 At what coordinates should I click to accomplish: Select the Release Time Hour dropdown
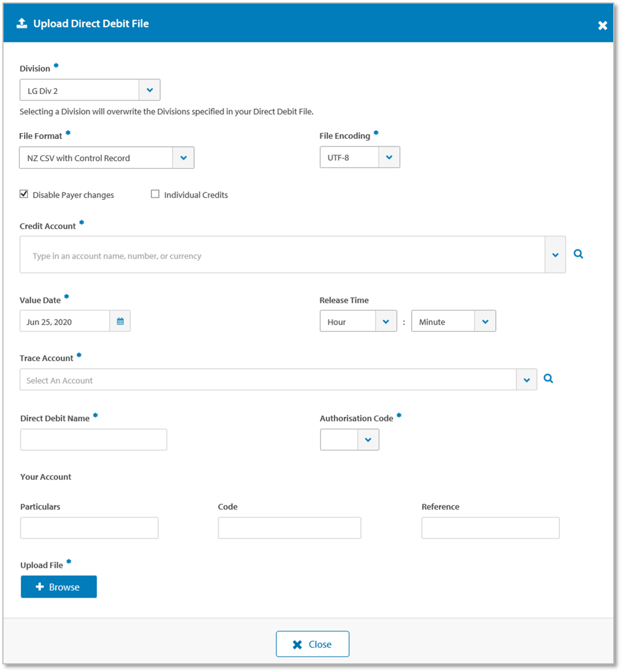(x=358, y=321)
